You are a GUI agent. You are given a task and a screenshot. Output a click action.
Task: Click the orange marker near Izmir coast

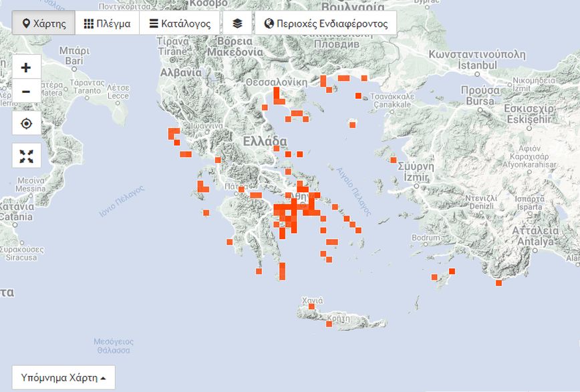pyautogui.click(x=393, y=160)
